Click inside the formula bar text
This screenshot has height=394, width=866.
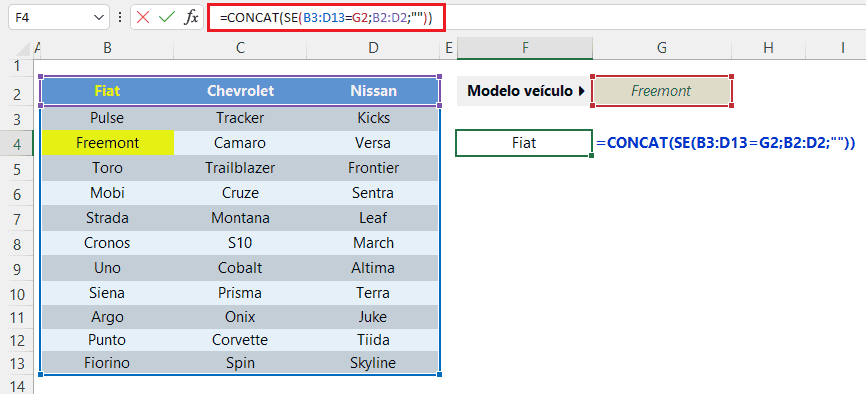(326, 18)
